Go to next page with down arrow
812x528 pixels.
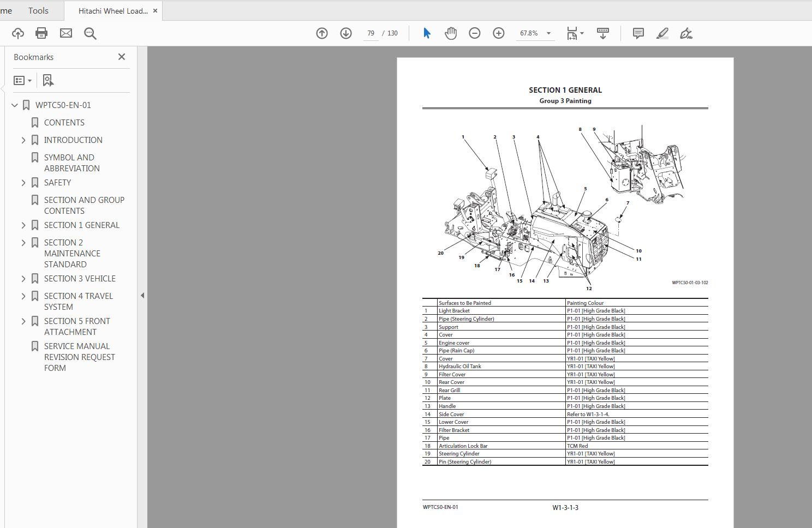(x=345, y=33)
